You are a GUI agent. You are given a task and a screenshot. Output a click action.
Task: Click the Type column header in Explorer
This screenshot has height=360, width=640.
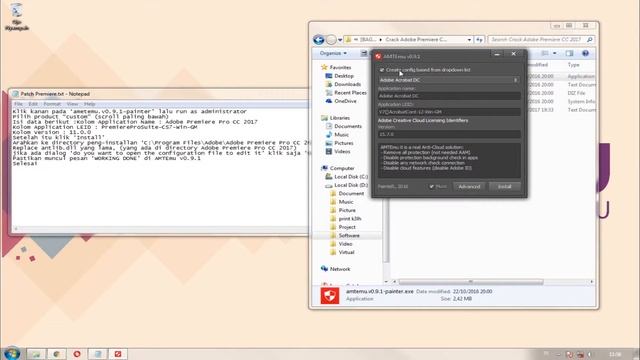573,65
